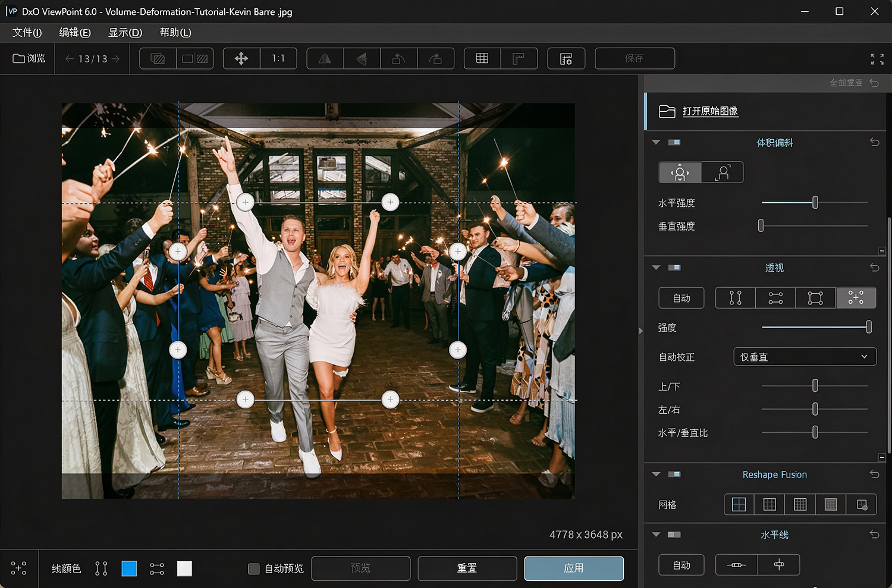The height and width of the screenshot is (588, 892).
Task: Enter full screen mode
Action: click(x=877, y=59)
